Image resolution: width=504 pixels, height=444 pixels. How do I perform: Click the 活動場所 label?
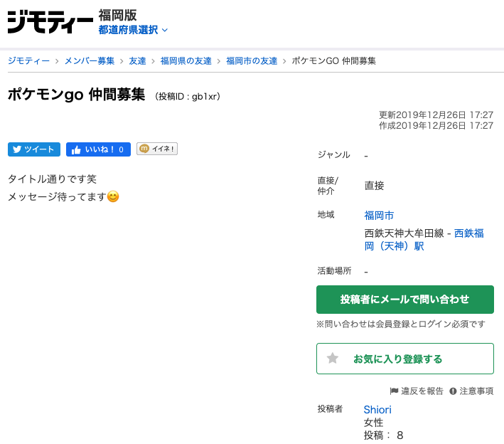click(334, 271)
